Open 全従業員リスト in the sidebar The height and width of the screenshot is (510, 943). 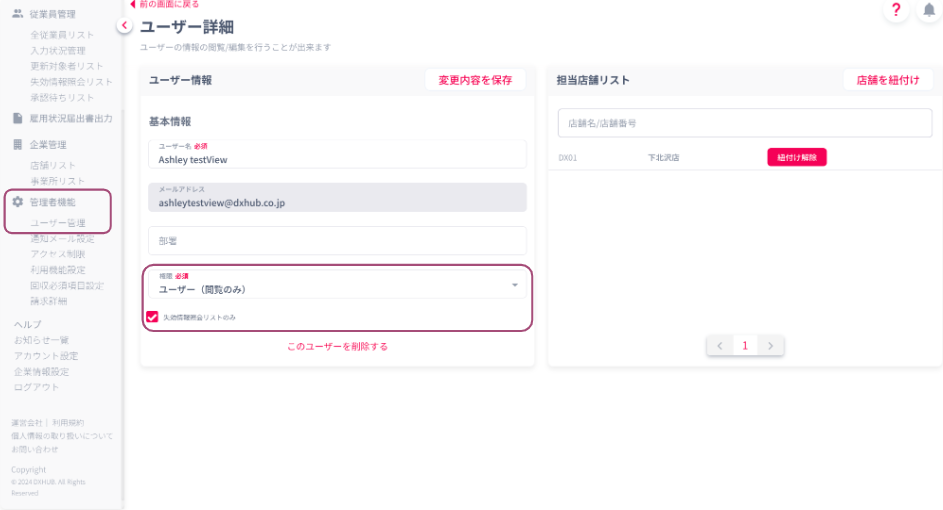[62, 35]
